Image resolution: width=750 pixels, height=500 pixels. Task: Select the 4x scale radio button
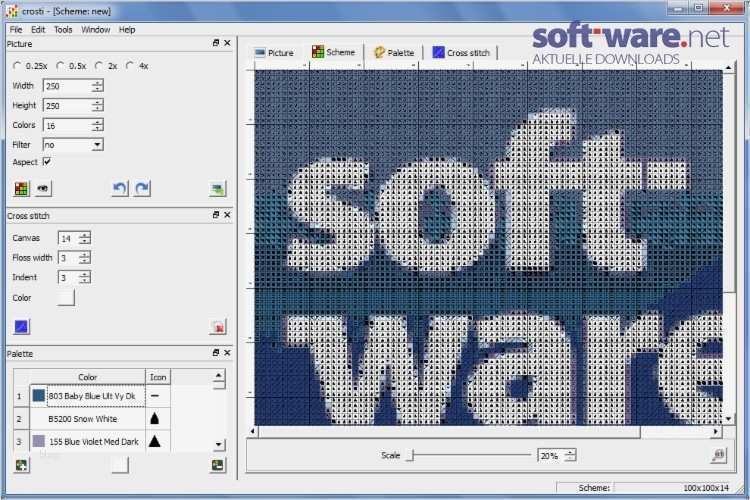pyautogui.click(x=129, y=66)
